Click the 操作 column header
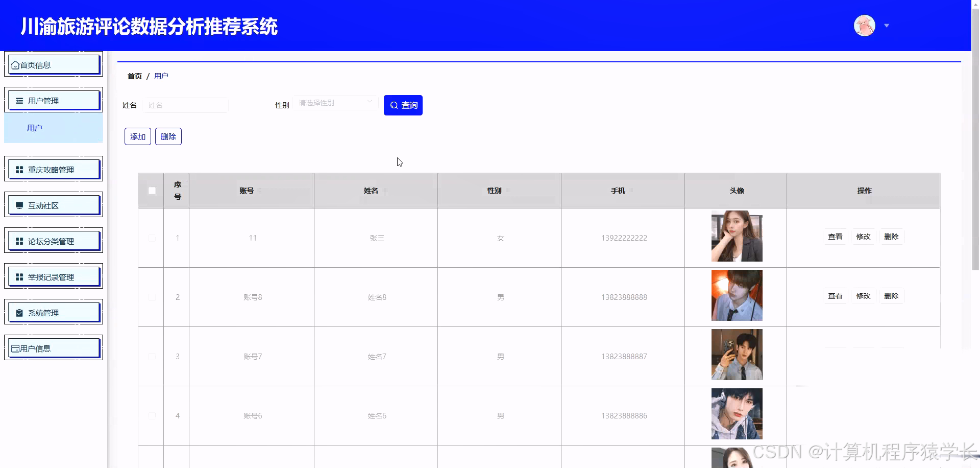Screen dimensions: 980x468 click(864, 191)
